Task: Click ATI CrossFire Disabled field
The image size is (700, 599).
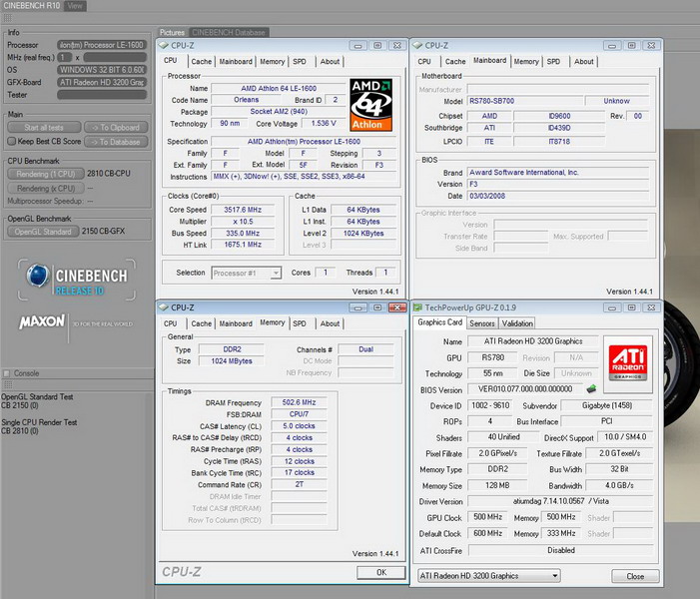Action: [x=561, y=550]
